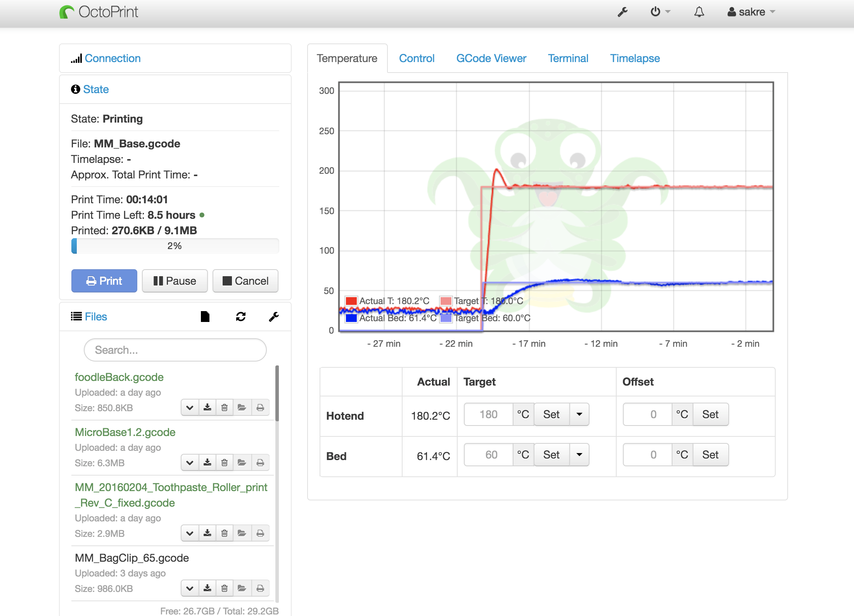This screenshot has width=854, height=616.
Task: Click the blue Print button
Action: (x=104, y=281)
